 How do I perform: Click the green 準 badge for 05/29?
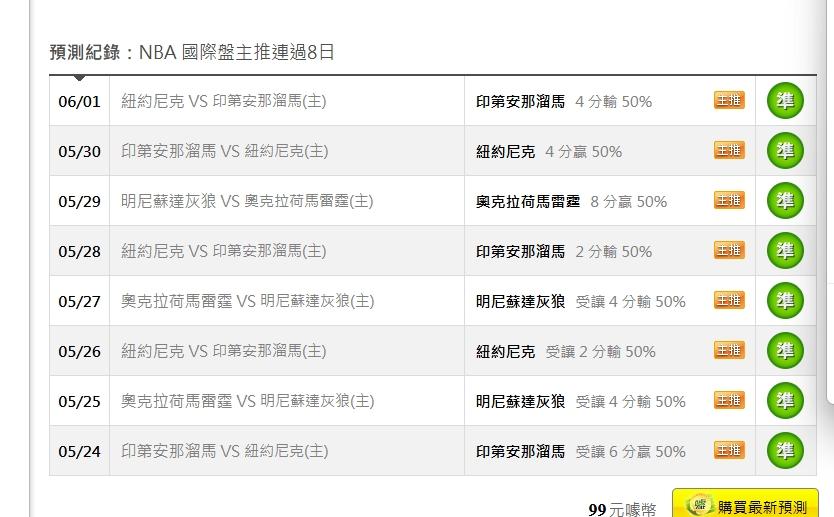[x=785, y=201]
